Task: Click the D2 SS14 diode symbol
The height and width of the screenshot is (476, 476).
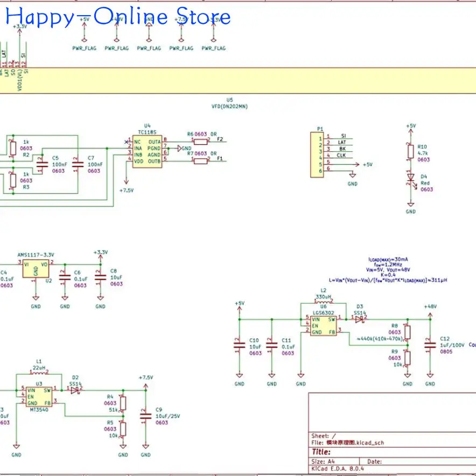Action: (x=75, y=390)
